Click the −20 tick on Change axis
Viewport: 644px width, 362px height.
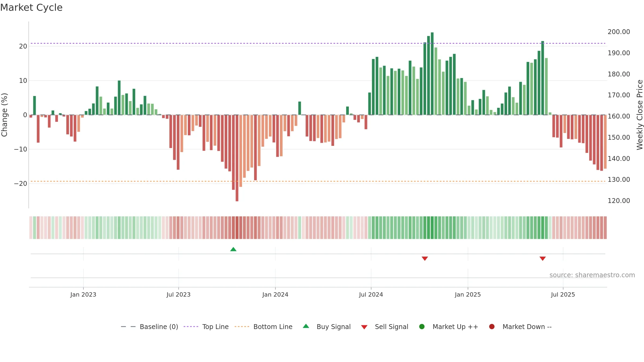tap(21, 183)
